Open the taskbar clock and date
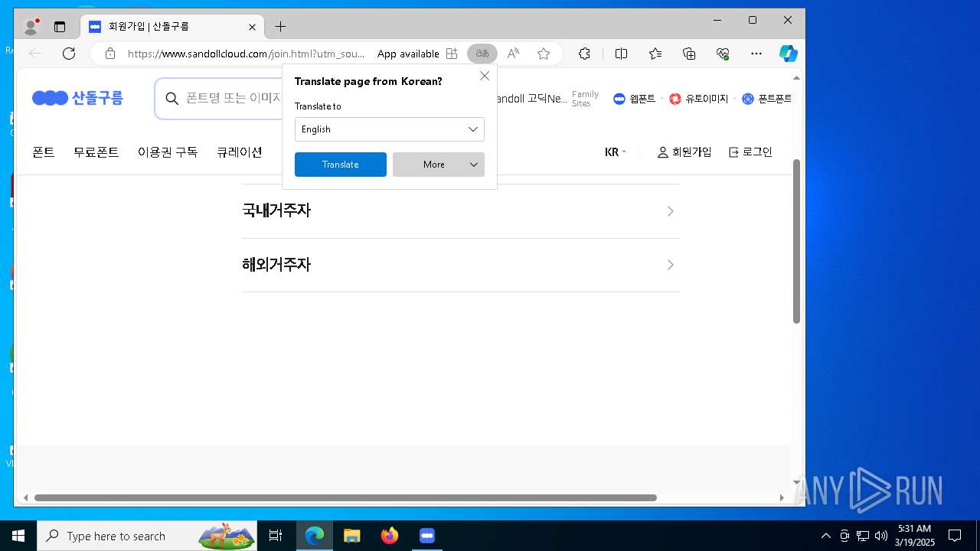This screenshot has height=551, width=980. pyautogui.click(x=915, y=536)
